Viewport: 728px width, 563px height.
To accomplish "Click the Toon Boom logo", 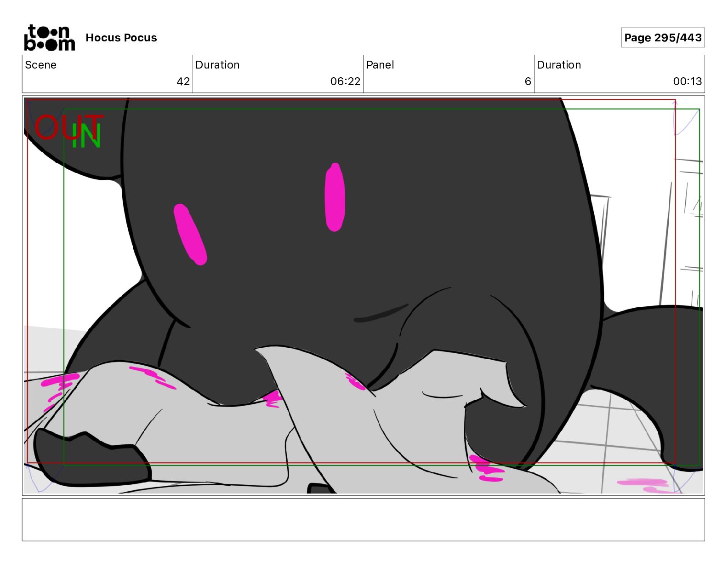I will point(50,38).
